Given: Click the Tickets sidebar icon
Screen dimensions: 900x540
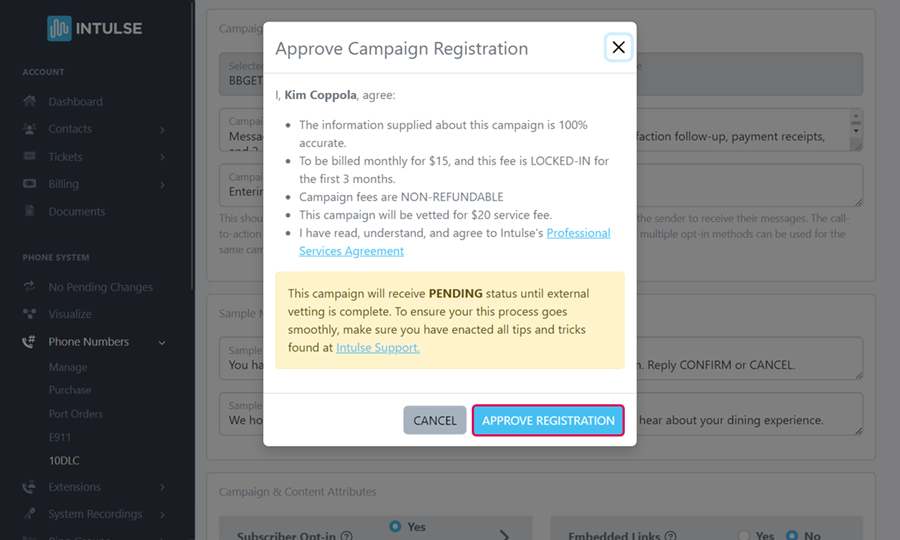Looking at the screenshot, I should tap(30, 157).
